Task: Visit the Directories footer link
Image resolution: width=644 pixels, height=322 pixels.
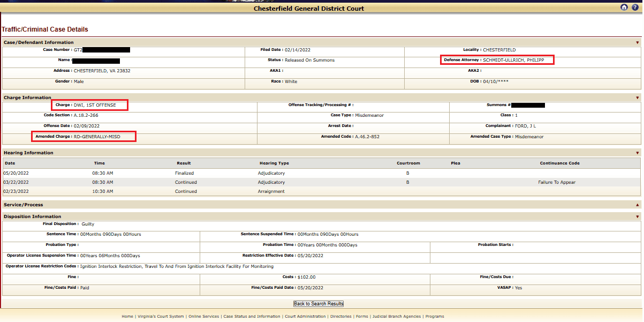Action: [341, 317]
